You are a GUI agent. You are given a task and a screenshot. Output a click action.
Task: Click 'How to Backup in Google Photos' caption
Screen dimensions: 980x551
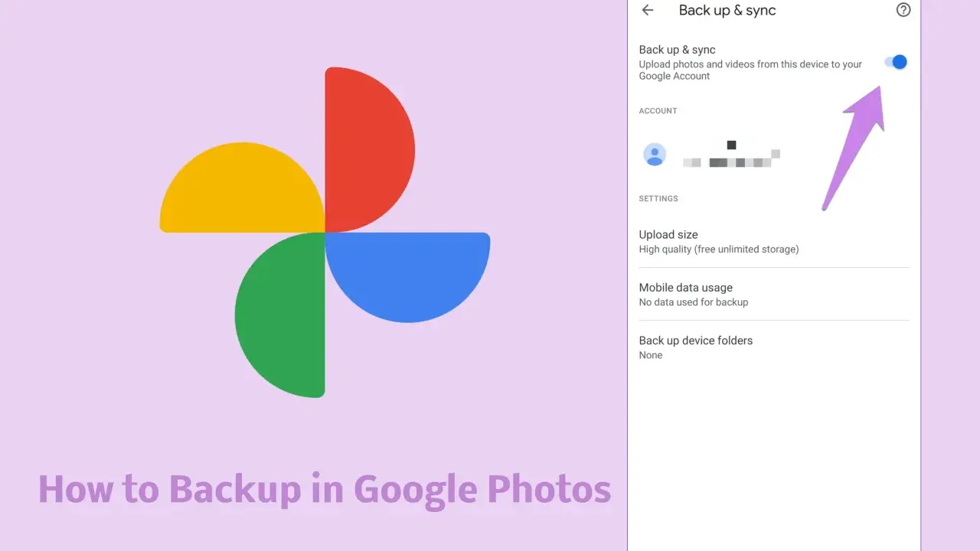pos(325,489)
